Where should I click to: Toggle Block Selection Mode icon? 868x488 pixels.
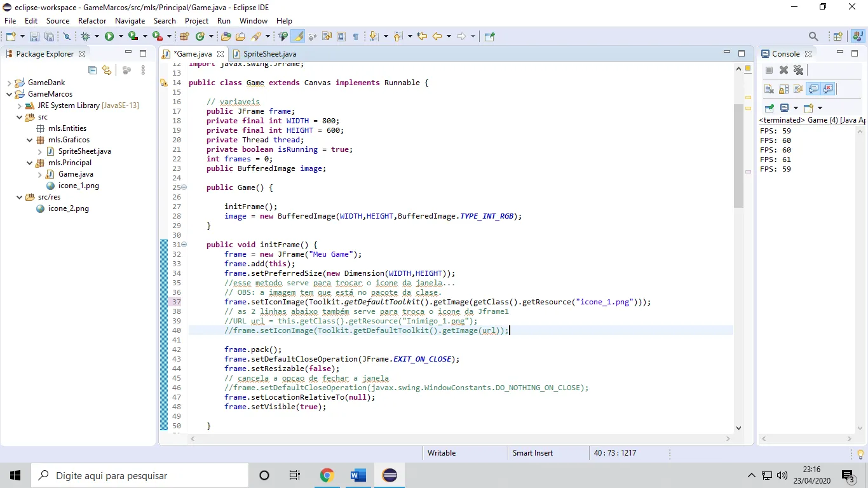tap(341, 36)
